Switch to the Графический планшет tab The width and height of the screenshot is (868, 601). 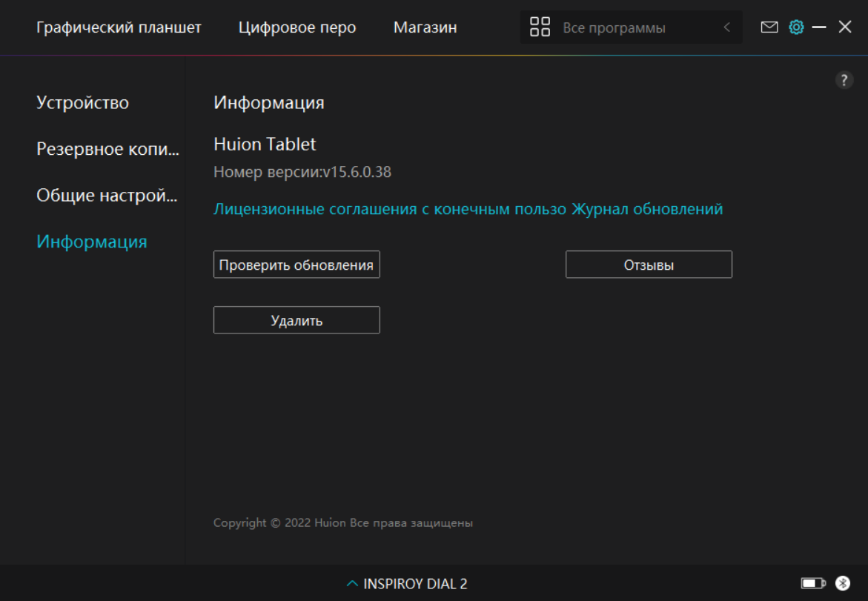[x=119, y=27]
